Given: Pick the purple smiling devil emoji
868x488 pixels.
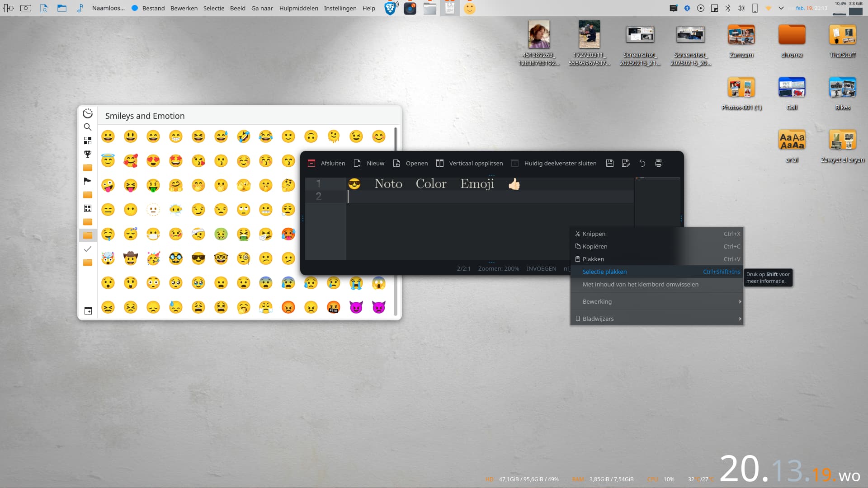Looking at the screenshot, I should coord(356,307).
